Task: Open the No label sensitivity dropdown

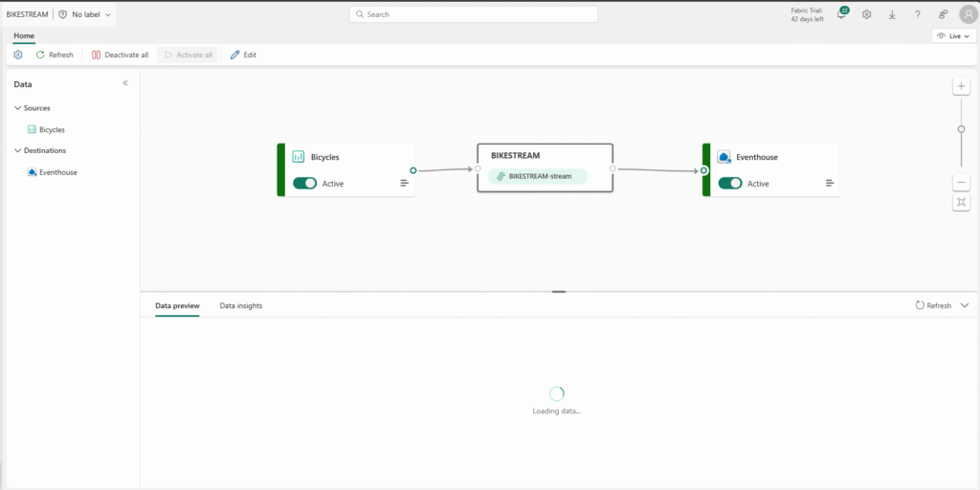Action: 84,14
